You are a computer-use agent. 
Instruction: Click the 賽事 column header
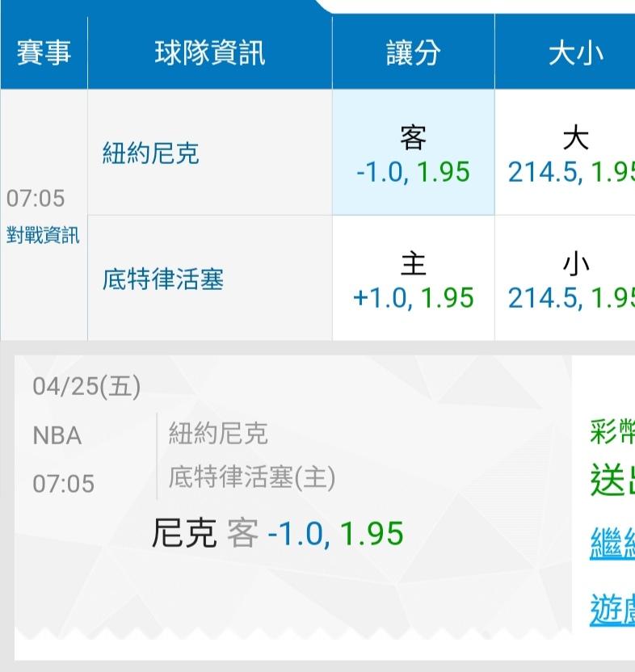coord(44,53)
